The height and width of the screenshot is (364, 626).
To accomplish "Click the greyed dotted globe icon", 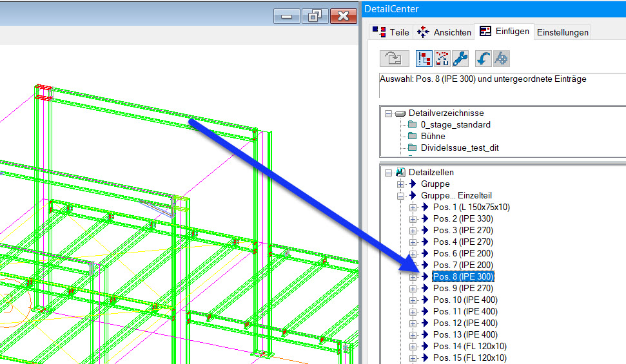I will click(502, 59).
